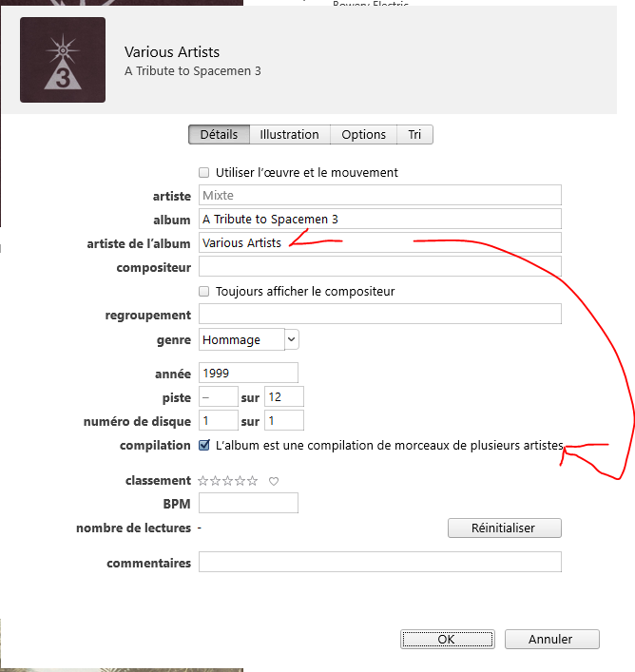The height and width of the screenshot is (672, 635).
Task: Select the année field showing 1999
Action: point(248,373)
